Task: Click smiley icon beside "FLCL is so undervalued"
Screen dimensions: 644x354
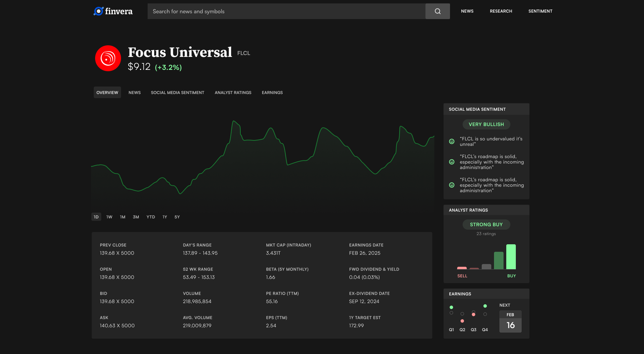Action: point(452,141)
